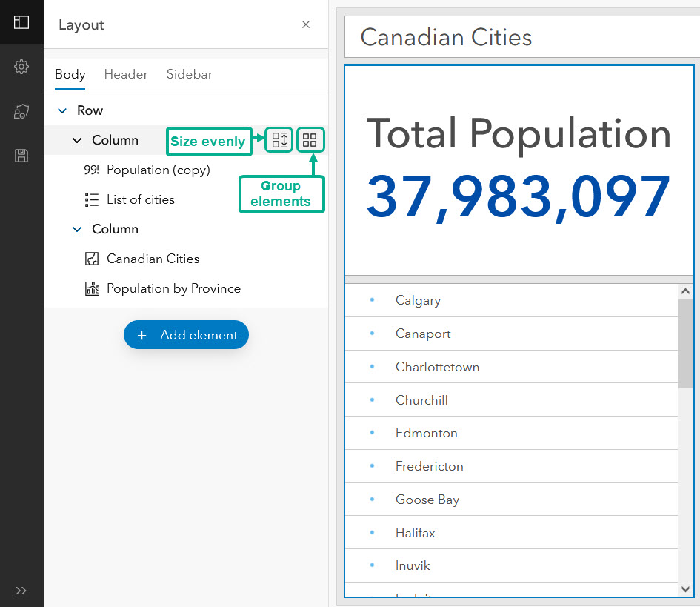700x607 pixels.
Task: Select Population (copy) indicator element
Action: [158, 170]
